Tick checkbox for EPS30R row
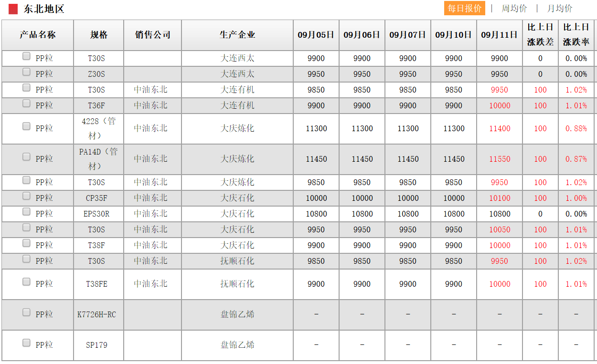 pos(26,212)
